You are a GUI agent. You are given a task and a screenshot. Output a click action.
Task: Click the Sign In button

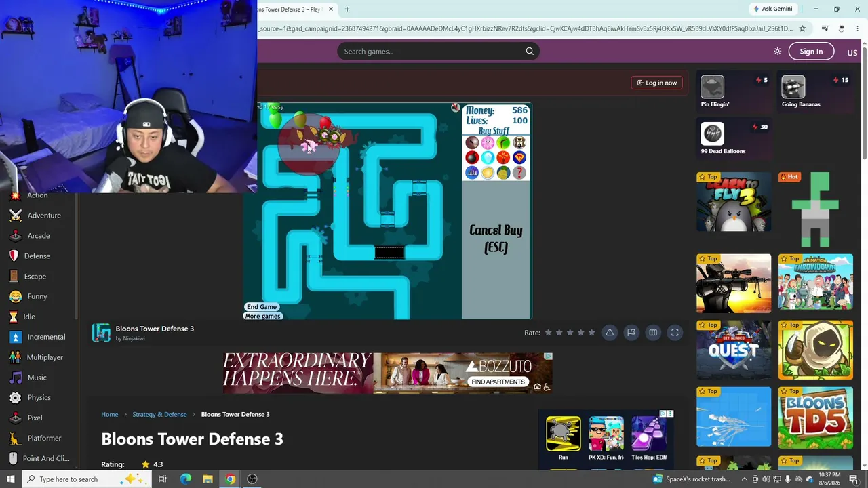pyautogui.click(x=811, y=52)
